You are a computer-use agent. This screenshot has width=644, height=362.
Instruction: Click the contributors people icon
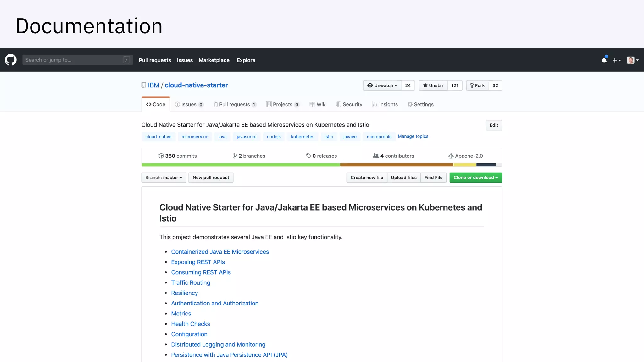(376, 156)
